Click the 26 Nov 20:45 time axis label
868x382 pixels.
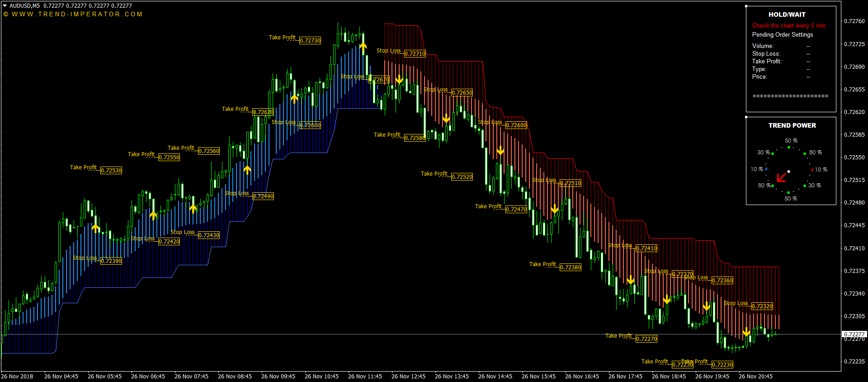coord(755,377)
